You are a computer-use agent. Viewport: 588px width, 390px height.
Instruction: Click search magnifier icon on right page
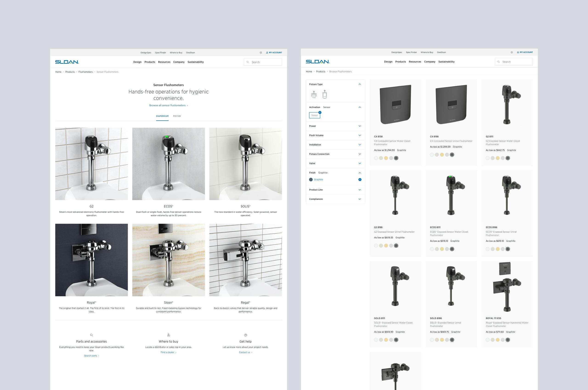[498, 62]
